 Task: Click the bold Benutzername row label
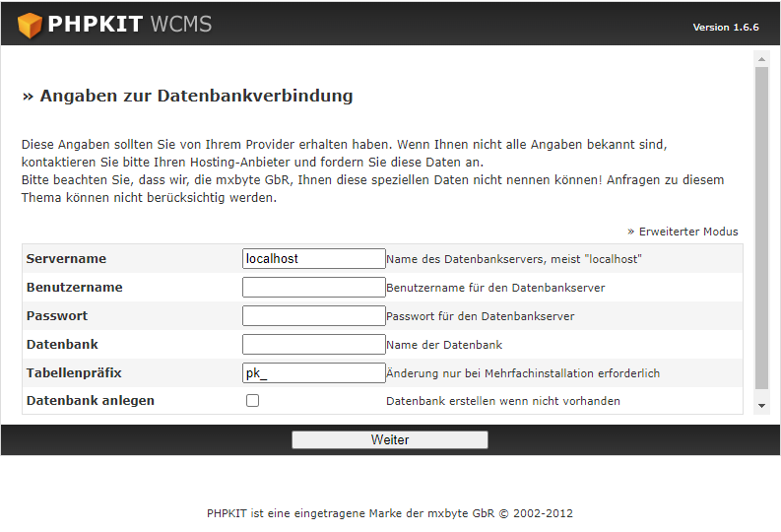75,288
